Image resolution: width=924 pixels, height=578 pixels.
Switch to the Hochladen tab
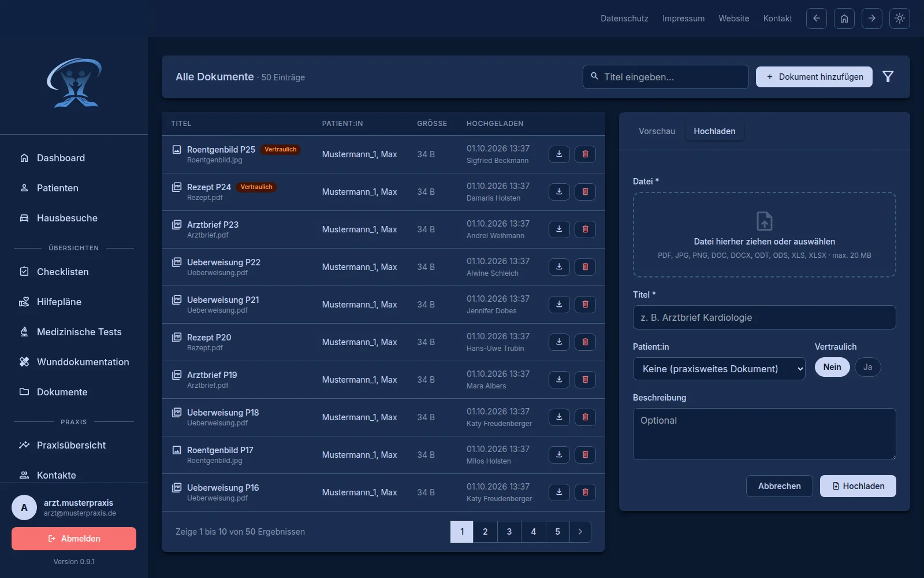point(714,131)
